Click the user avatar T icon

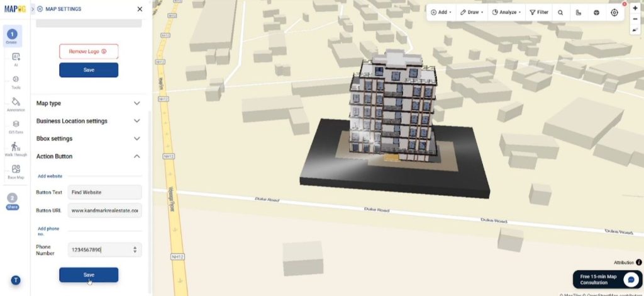click(16, 280)
